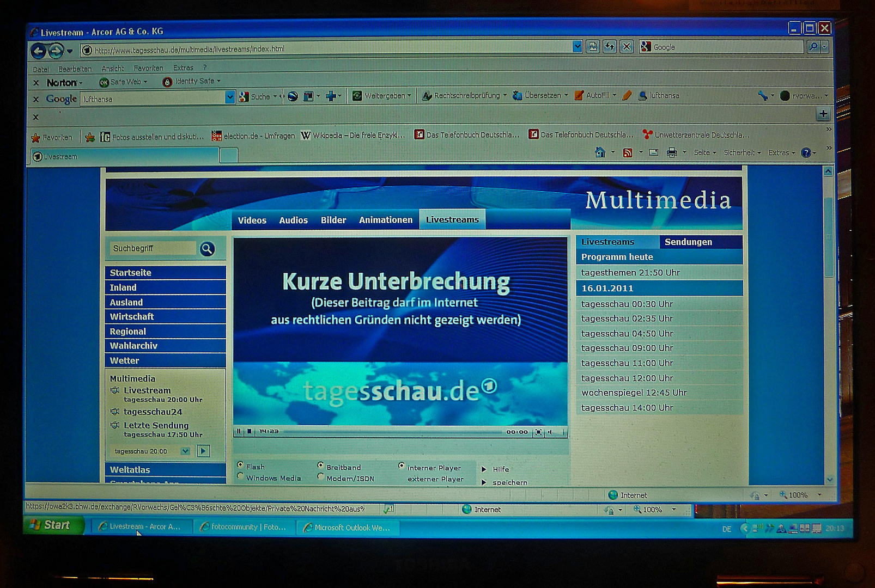Click the Print icon in command bar

[672, 152]
